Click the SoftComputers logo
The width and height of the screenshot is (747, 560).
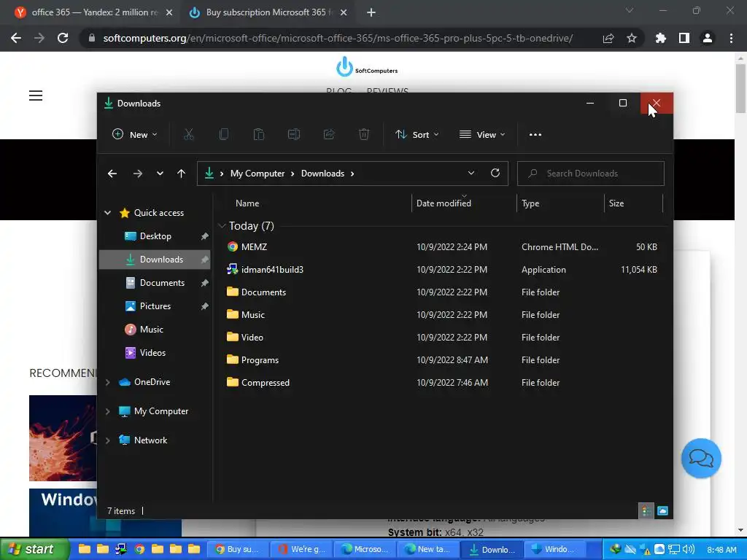pyautogui.click(x=367, y=67)
